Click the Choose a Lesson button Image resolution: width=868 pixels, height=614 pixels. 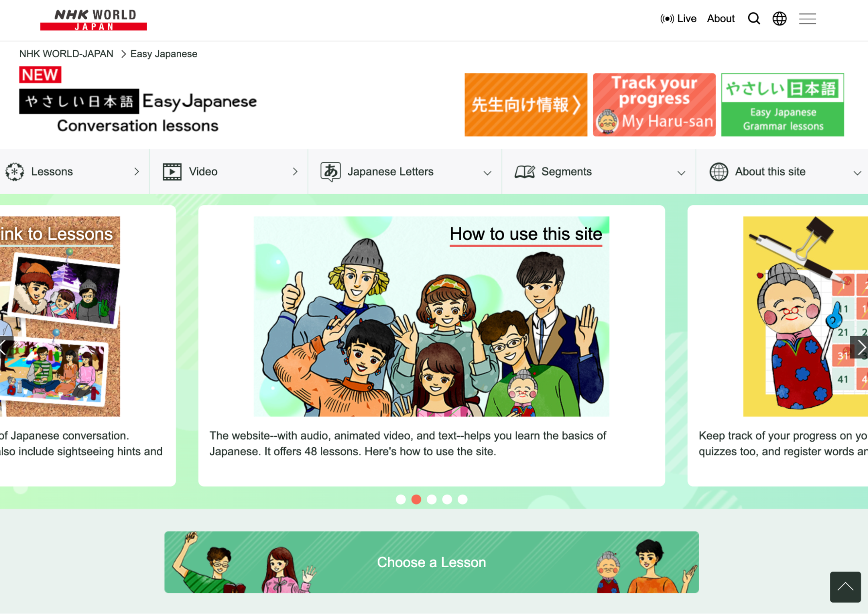point(431,562)
